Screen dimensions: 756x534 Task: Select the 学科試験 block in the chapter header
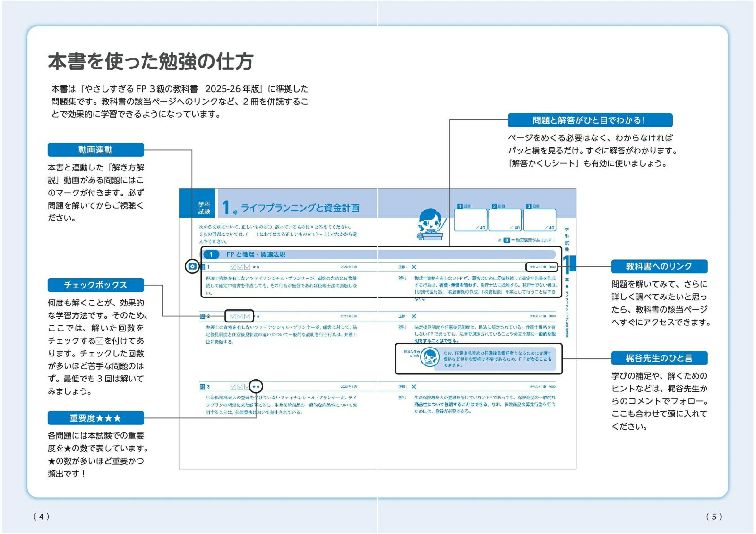198,203
